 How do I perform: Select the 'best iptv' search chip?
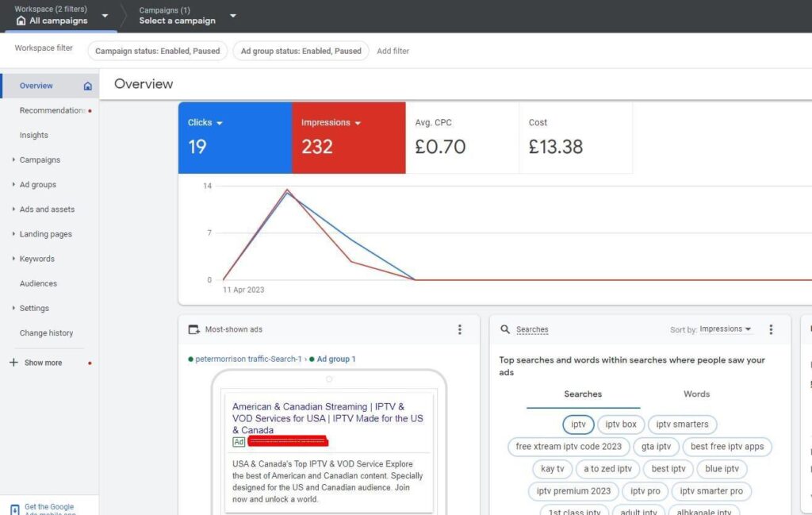[x=668, y=469]
